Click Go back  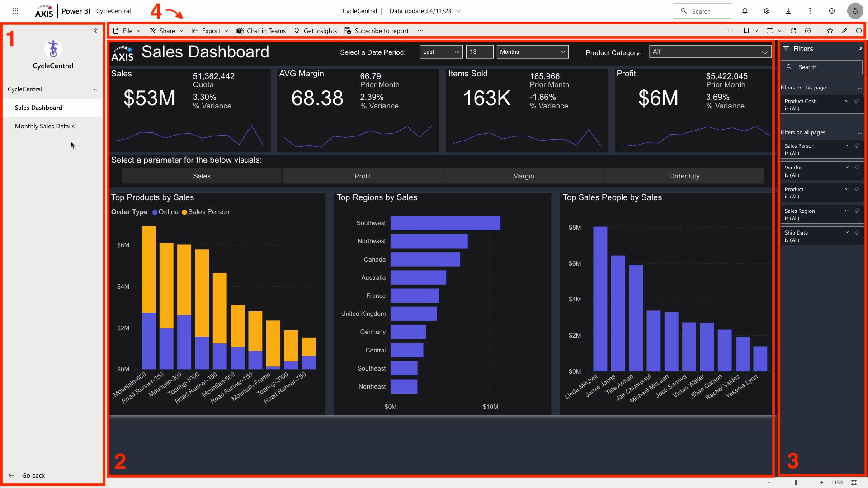pyautogui.click(x=27, y=475)
